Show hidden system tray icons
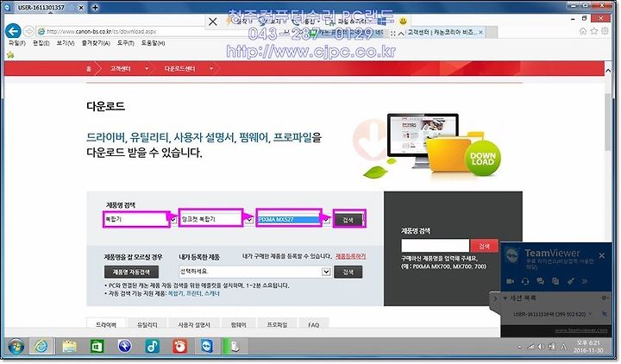621x364 pixels. 519,348
